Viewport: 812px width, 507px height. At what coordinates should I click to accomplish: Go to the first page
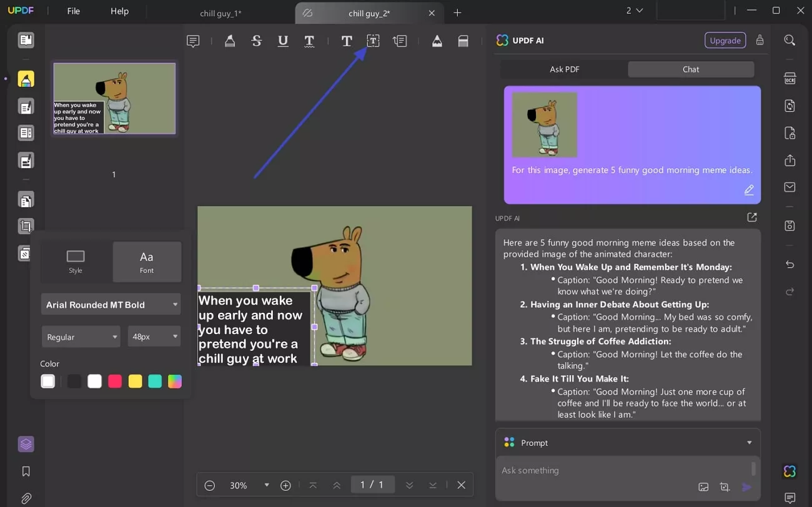313,485
